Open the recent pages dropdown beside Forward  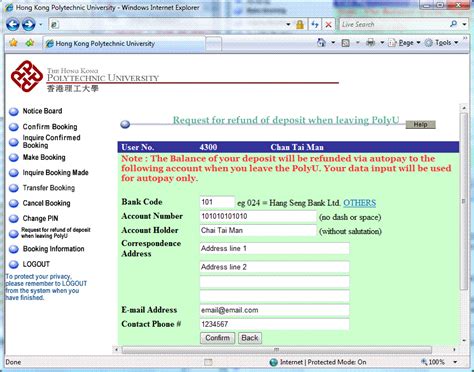(41, 25)
